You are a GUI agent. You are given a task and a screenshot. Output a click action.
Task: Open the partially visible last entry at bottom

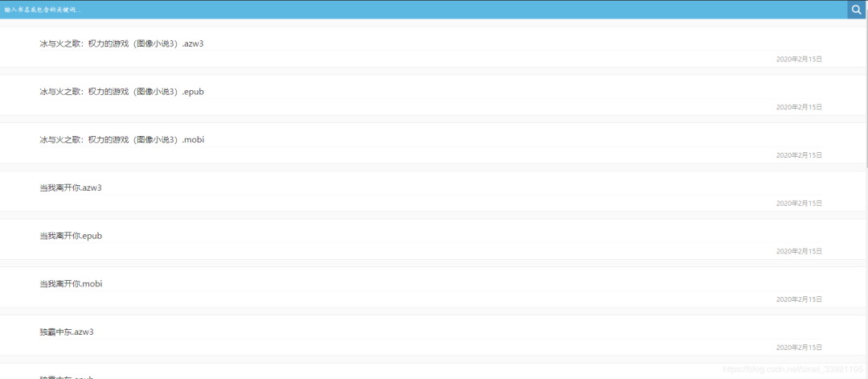(67, 376)
